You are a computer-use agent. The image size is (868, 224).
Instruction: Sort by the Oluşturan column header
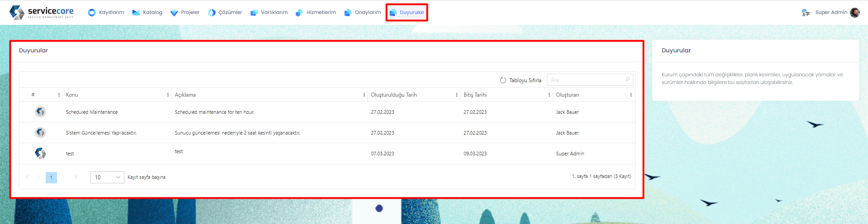coord(567,95)
